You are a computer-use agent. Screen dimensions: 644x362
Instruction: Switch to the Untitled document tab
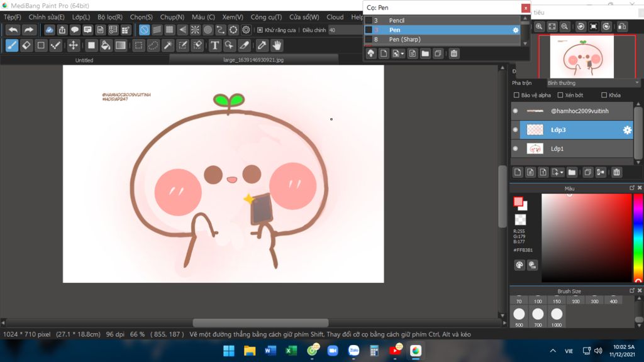(x=84, y=60)
